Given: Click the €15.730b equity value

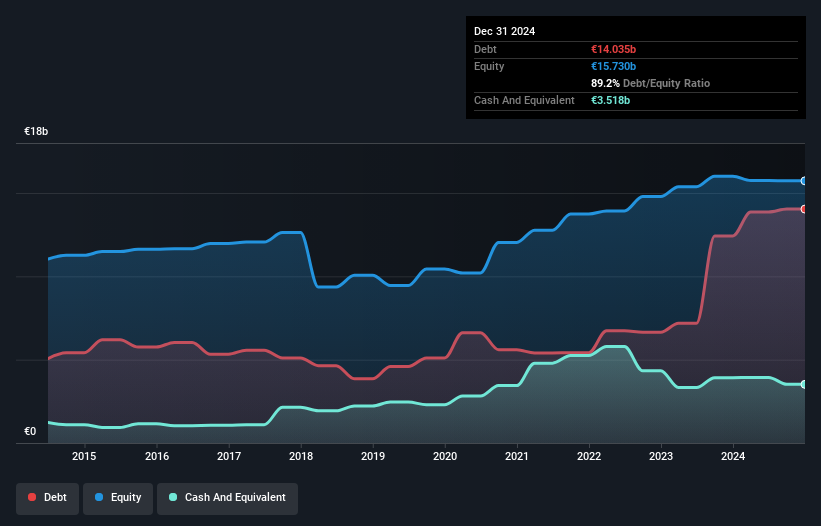Looking at the screenshot, I should point(613,66).
